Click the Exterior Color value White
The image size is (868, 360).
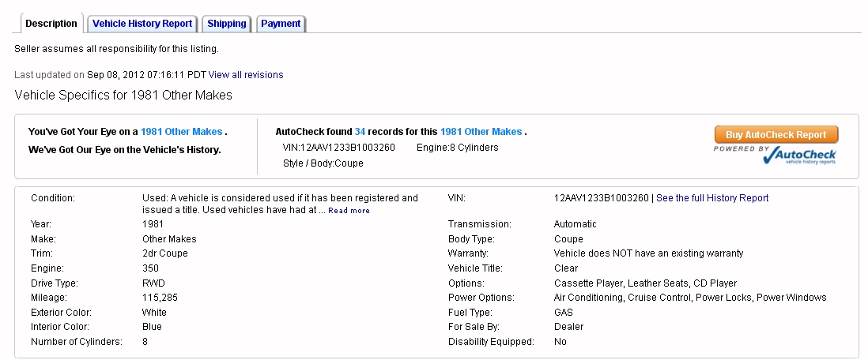point(154,313)
